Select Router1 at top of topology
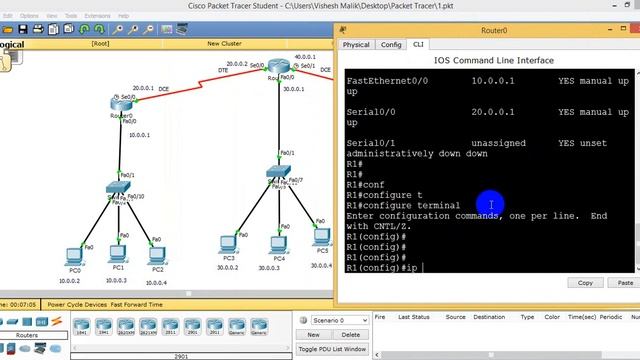Image resolution: width=640 pixels, height=360 pixels. pyautogui.click(x=279, y=66)
